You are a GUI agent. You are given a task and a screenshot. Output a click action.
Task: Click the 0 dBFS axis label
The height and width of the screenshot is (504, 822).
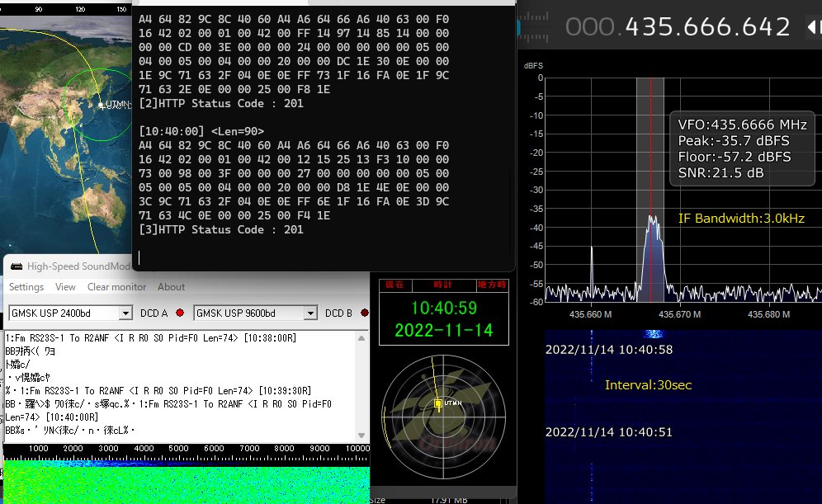(x=541, y=78)
